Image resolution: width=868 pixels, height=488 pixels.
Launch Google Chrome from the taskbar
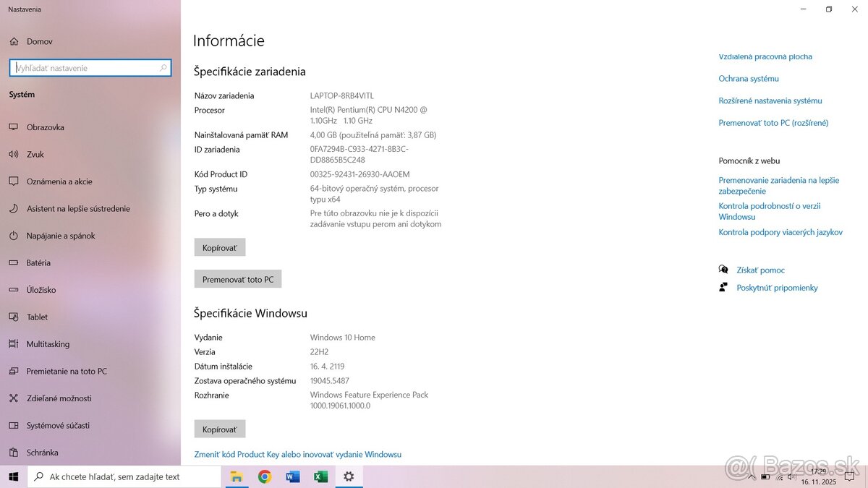click(x=264, y=476)
